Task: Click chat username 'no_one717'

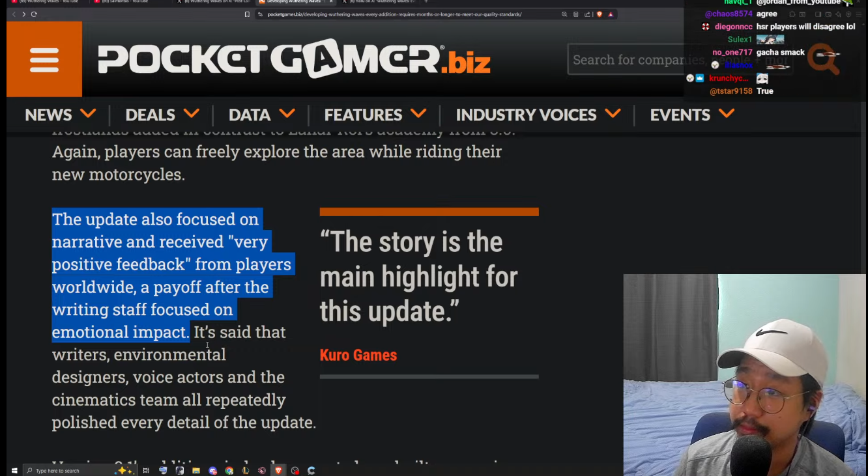Action: point(732,52)
